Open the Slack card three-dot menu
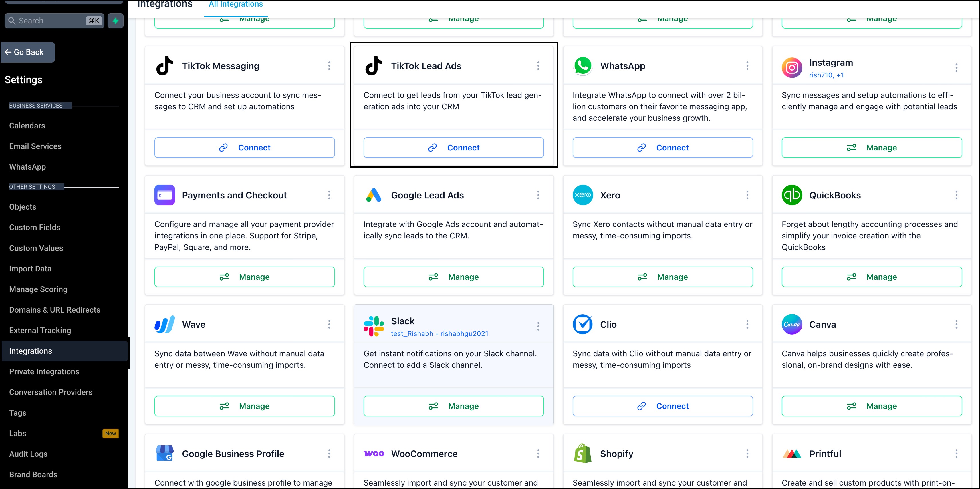 (x=538, y=326)
